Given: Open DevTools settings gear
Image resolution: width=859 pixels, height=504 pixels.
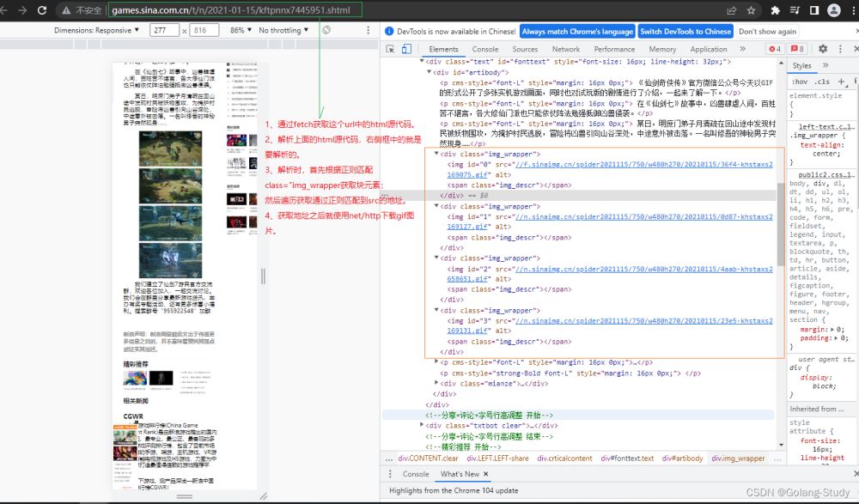Looking at the screenshot, I should point(822,49).
